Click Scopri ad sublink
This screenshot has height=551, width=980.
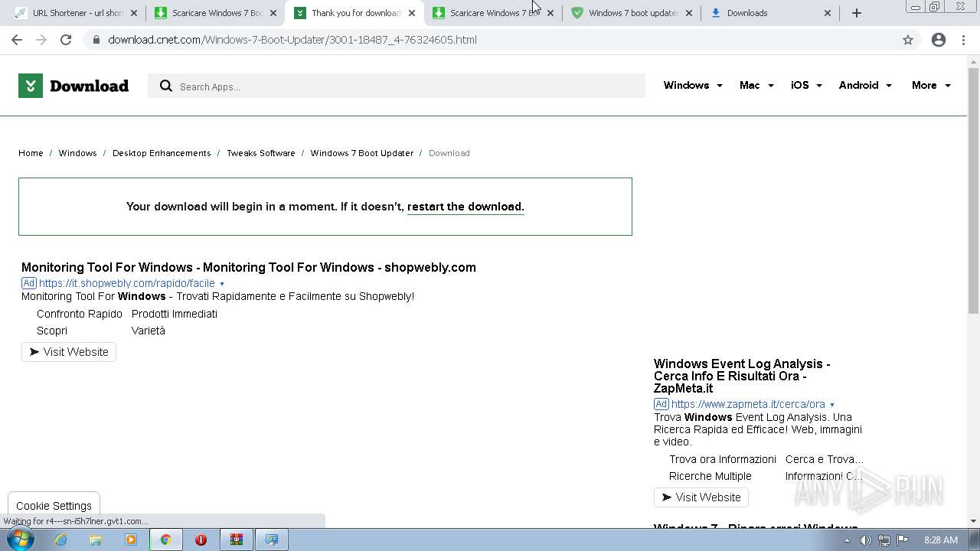[52, 331]
